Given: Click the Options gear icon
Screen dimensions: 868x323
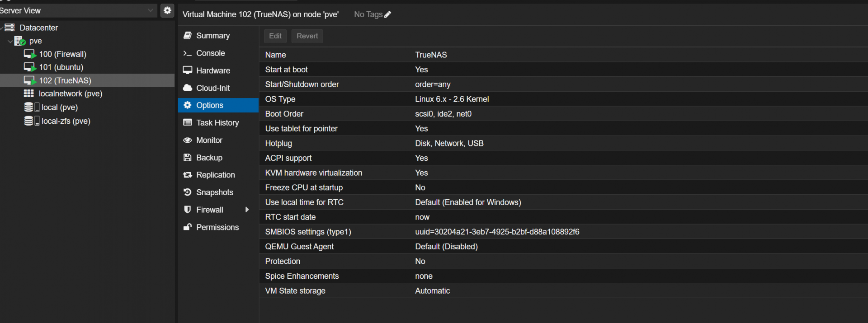Looking at the screenshot, I should [188, 105].
